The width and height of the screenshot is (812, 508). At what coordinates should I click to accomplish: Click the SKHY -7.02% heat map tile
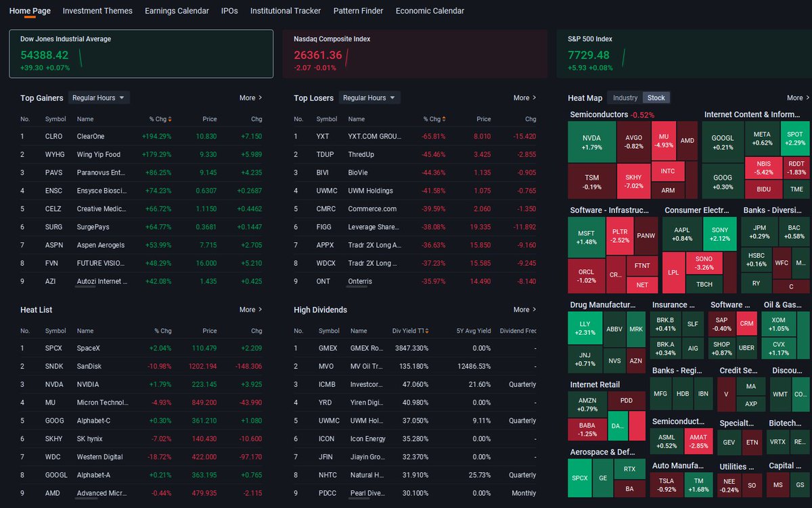(x=634, y=181)
